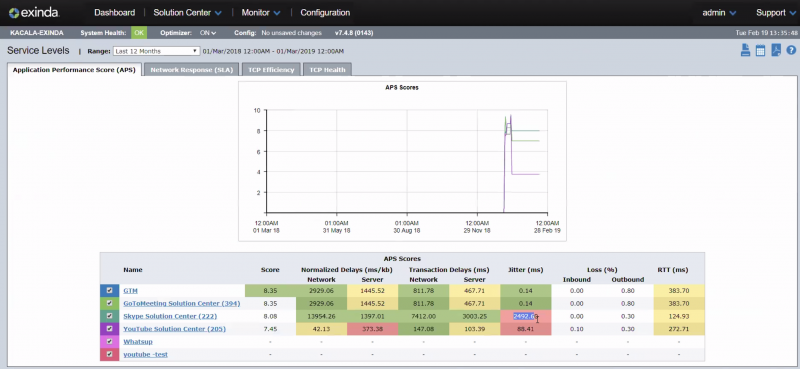Switch to the Network Response (SLA) tab
The height and width of the screenshot is (369, 800).
(x=191, y=70)
